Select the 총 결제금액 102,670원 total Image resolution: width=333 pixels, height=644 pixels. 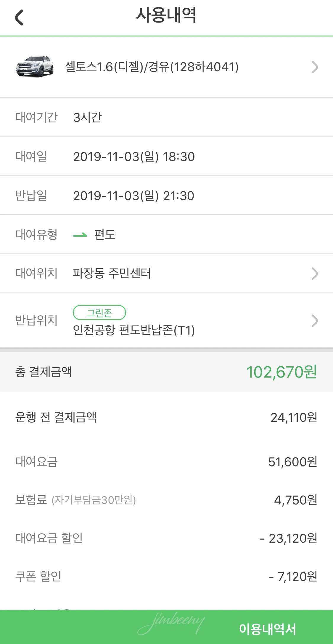(166, 372)
